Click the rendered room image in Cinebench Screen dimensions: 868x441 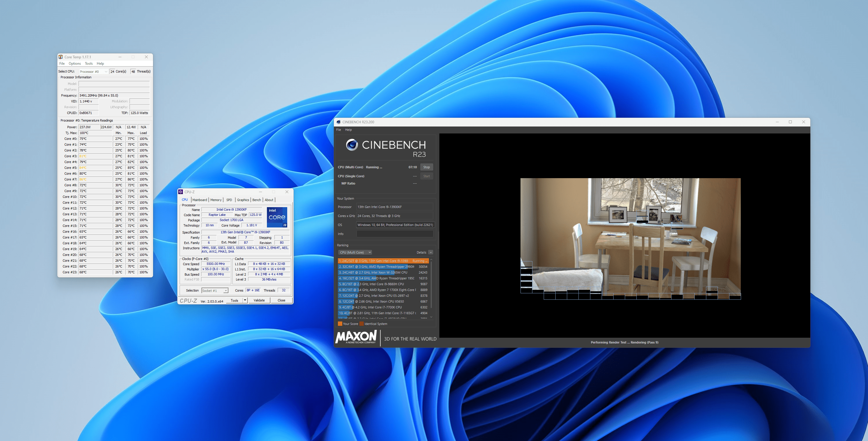[x=630, y=238]
